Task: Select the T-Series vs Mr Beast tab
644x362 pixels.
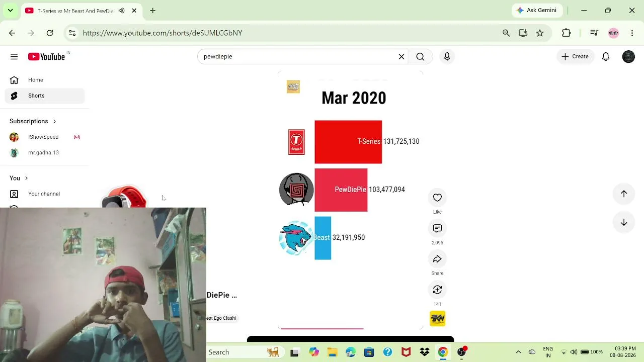Action: [x=75, y=11]
